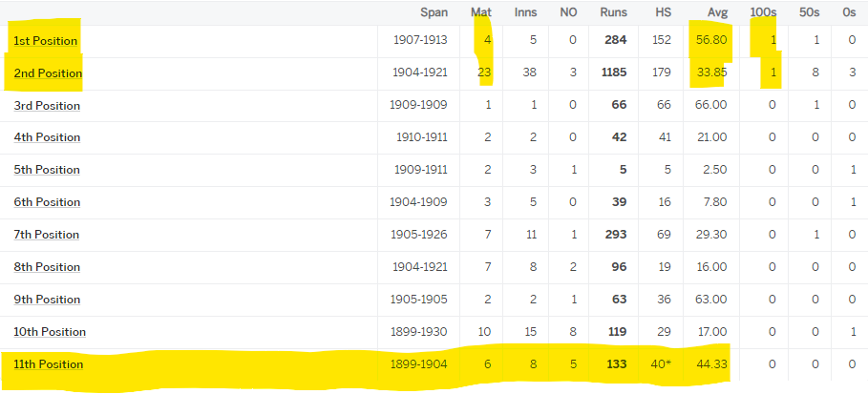Click the Inns column header

(x=524, y=12)
